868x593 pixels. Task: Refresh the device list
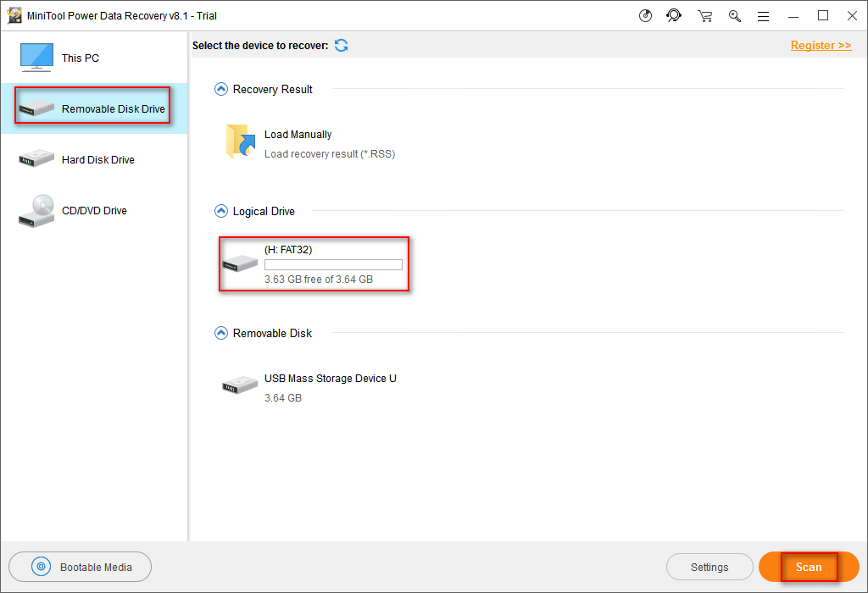pyautogui.click(x=342, y=46)
